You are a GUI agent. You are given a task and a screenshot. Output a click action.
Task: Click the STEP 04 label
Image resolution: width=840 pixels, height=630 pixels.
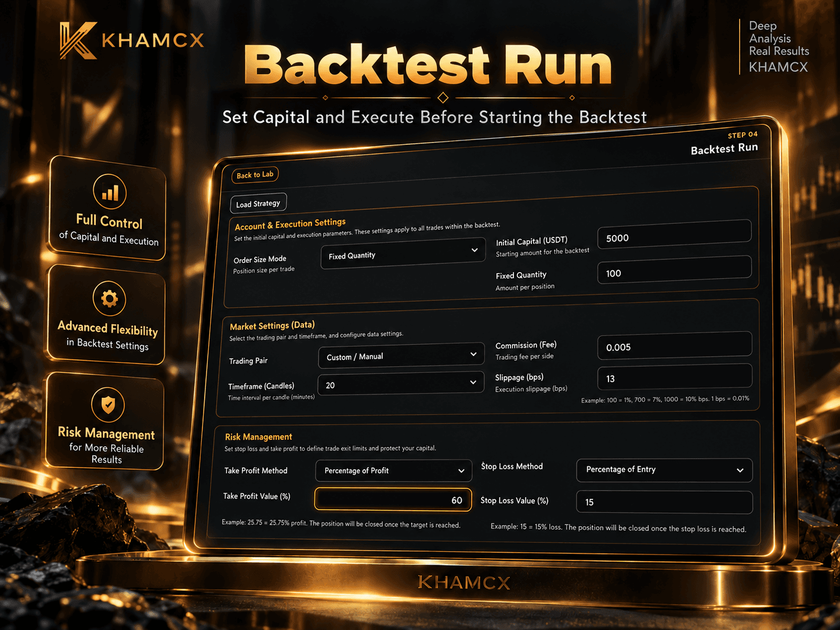743,135
